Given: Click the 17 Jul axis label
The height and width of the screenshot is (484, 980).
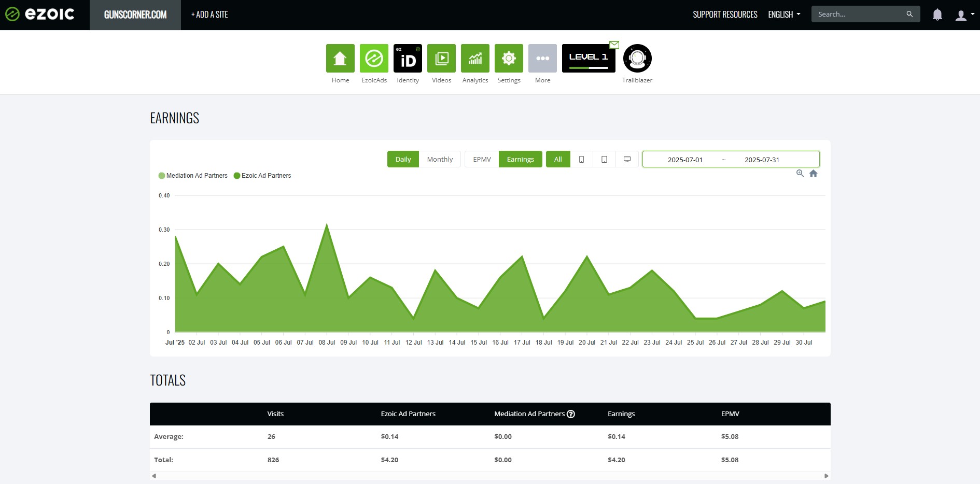Looking at the screenshot, I should pos(522,343).
